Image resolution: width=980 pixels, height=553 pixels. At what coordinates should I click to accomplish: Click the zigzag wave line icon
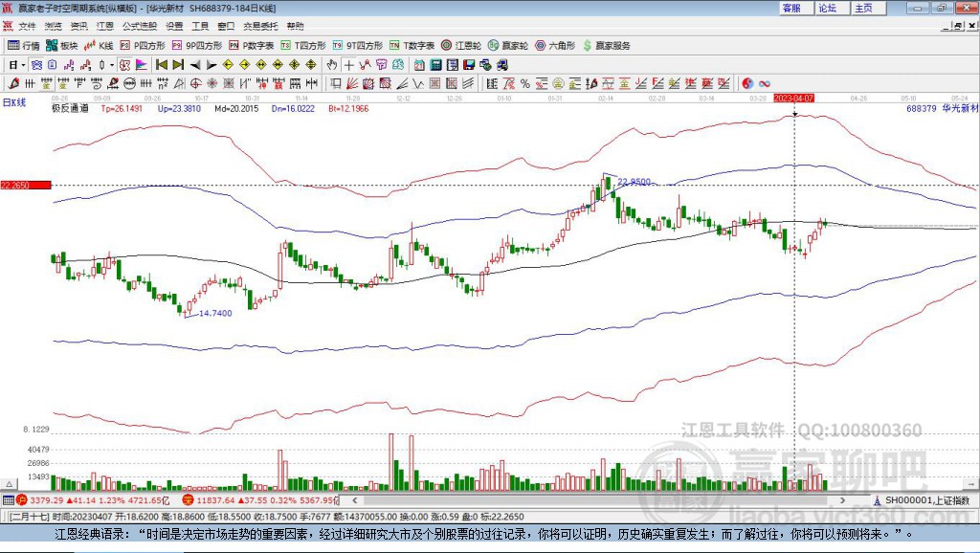click(x=418, y=84)
